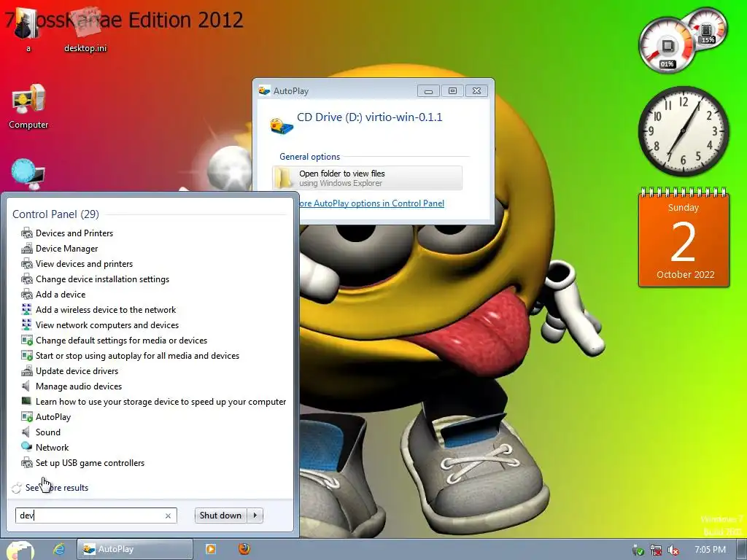
Task: Open Start or stop using autoplay entry
Action: tap(130, 355)
